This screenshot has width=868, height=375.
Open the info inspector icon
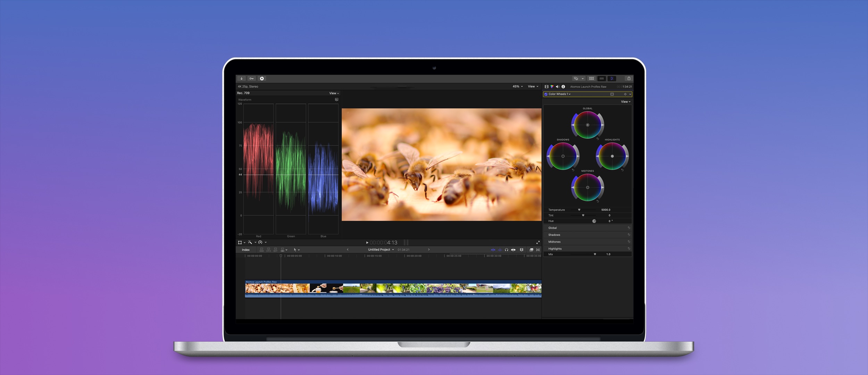coord(563,87)
